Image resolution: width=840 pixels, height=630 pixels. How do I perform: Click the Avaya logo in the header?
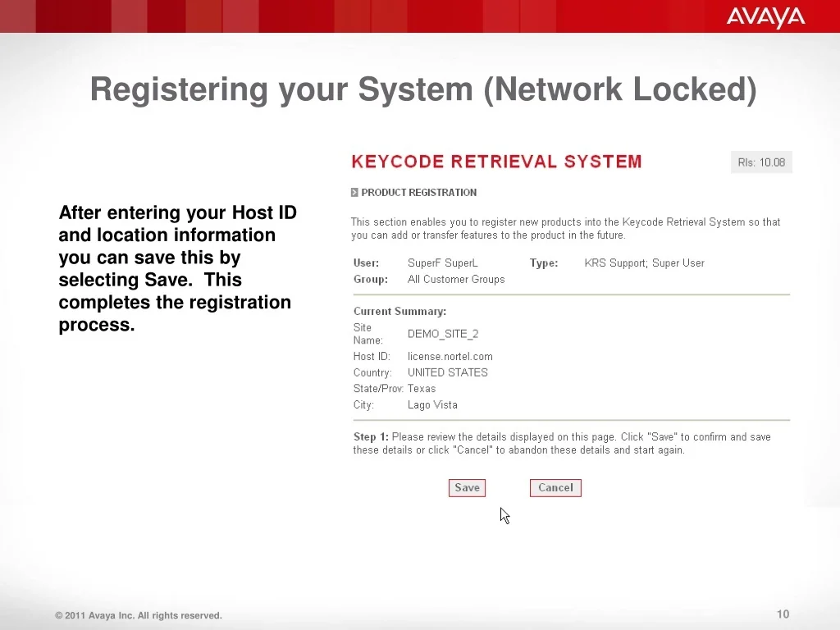click(x=765, y=16)
